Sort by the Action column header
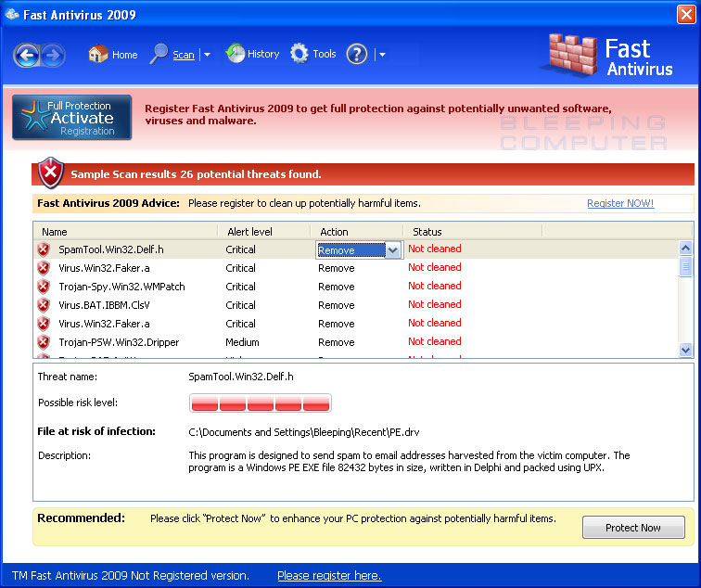The image size is (701, 588). pyautogui.click(x=357, y=232)
